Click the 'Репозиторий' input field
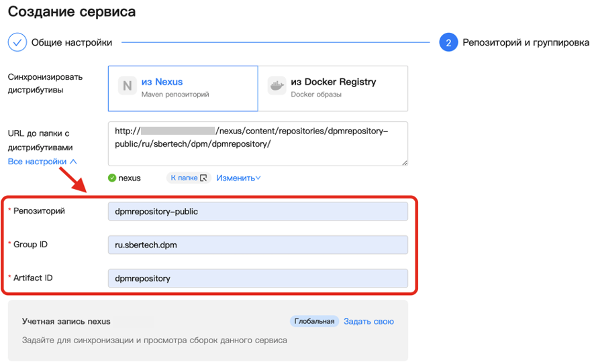This screenshot has height=364, width=594. [257, 211]
